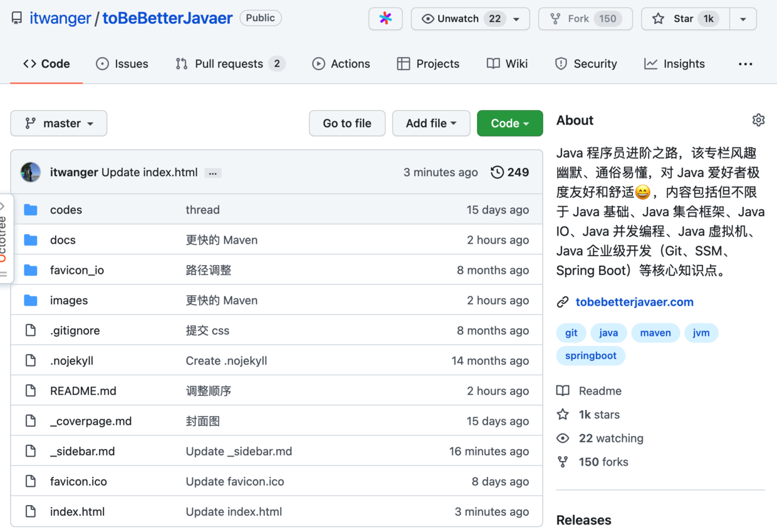Image resolution: width=777 pixels, height=532 pixels.
Task: Open the green Code dropdown
Action: pyautogui.click(x=509, y=123)
